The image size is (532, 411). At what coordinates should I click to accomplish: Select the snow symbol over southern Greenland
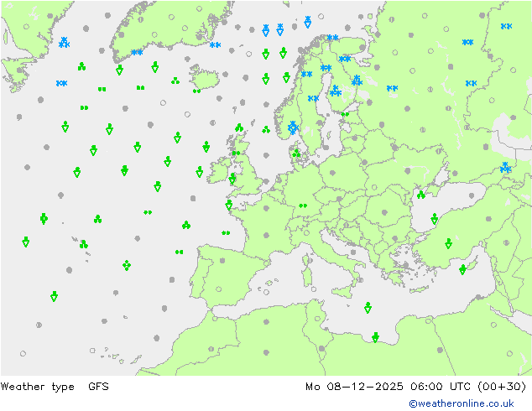(137, 52)
